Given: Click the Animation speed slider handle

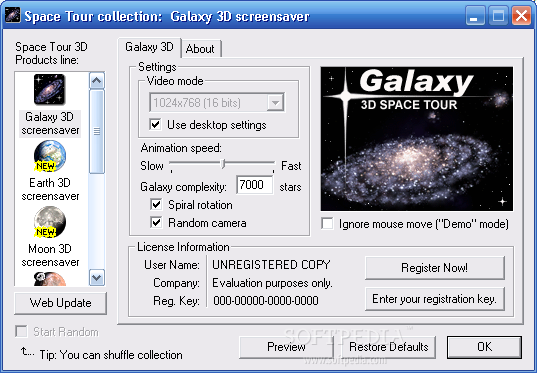Looking at the screenshot, I should tap(223, 164).
